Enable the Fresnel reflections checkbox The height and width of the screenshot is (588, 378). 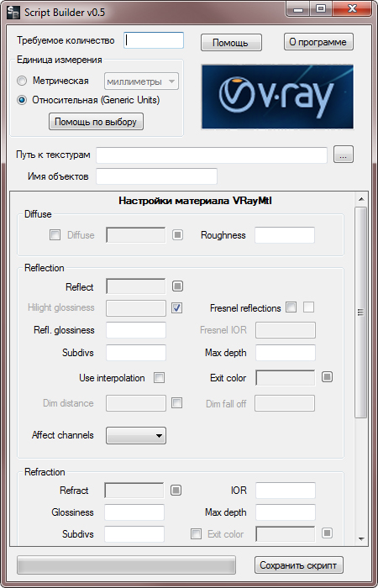(291, 307)
